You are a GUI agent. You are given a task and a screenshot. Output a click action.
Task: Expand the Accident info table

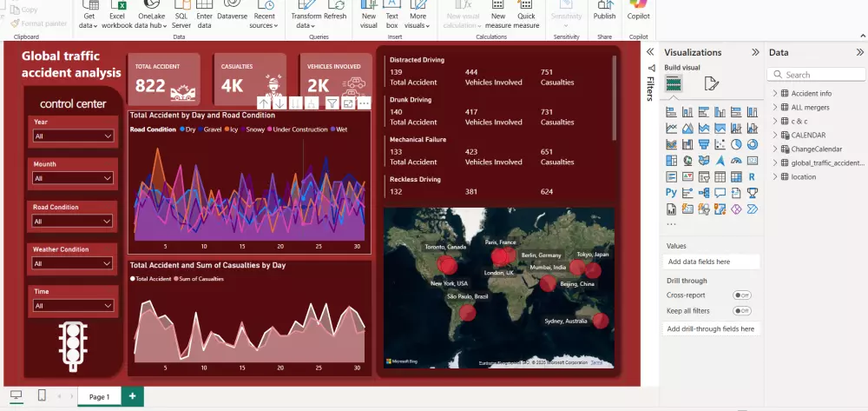[775, 93]
